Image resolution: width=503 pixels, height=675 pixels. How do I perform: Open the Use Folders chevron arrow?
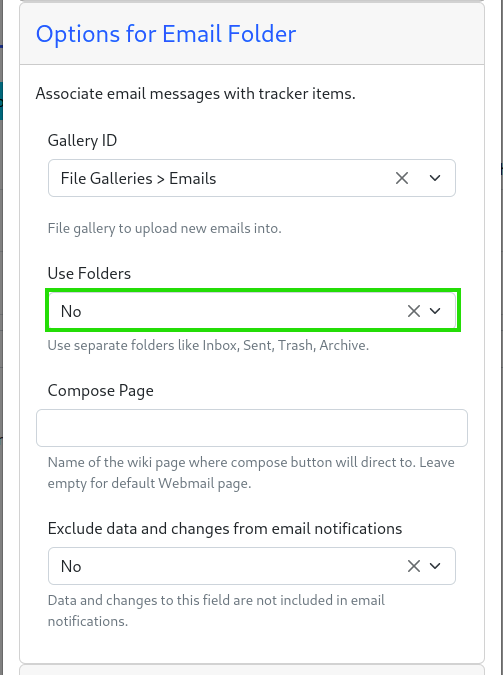click(x=435, y=311)
